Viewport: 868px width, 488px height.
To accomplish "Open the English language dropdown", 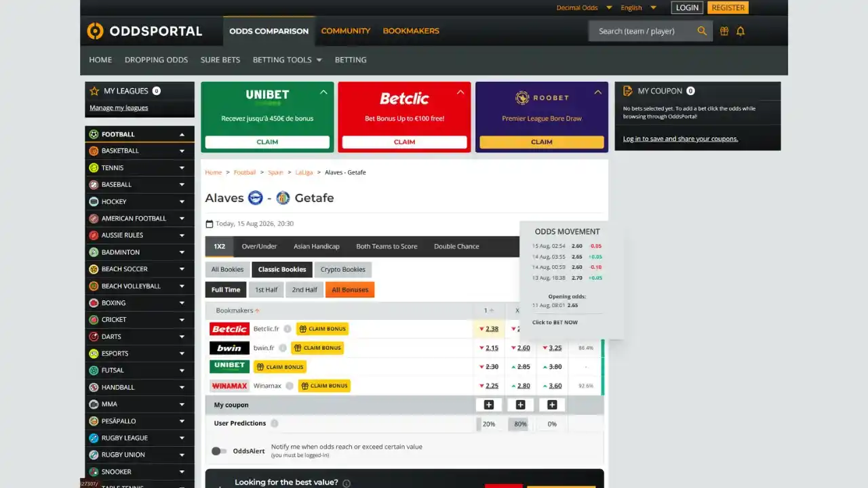I will click(638, 7).
